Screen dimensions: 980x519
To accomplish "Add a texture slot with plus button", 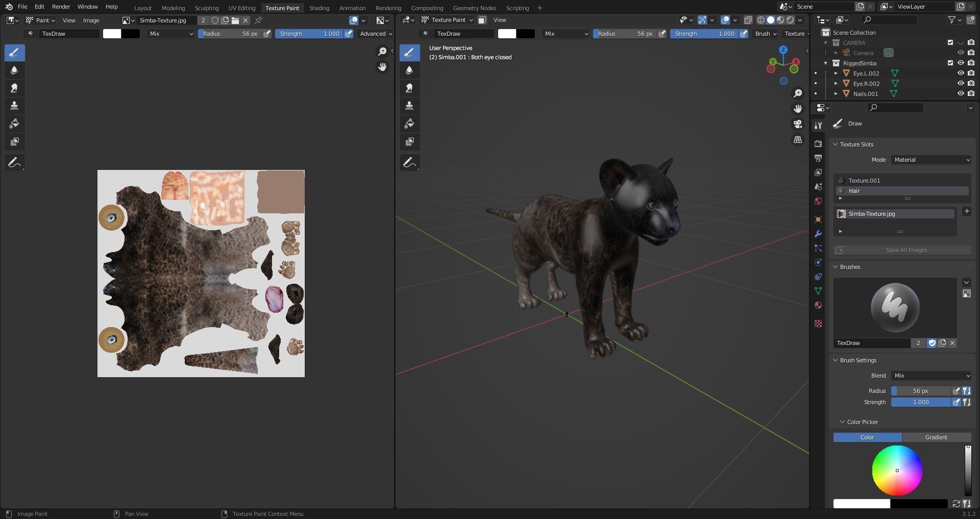I will pos(966,211).
